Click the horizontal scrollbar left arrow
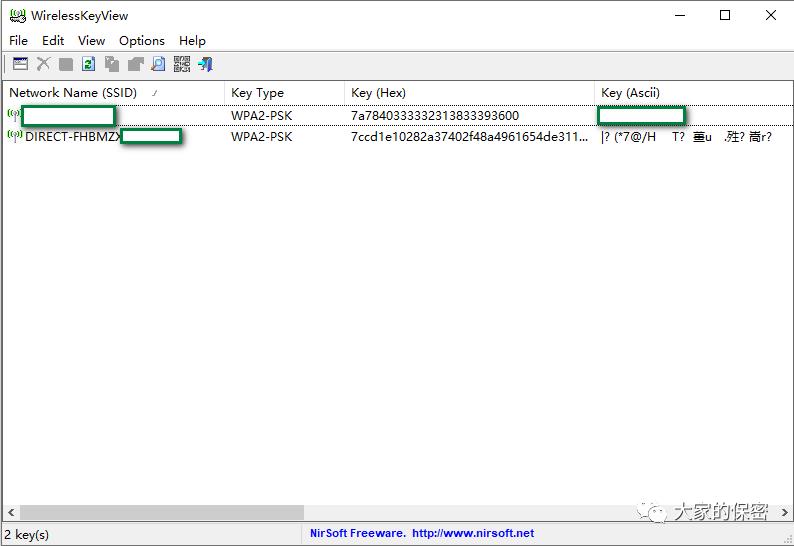Viewport: 794px width, 546px height. click(10, 513)
